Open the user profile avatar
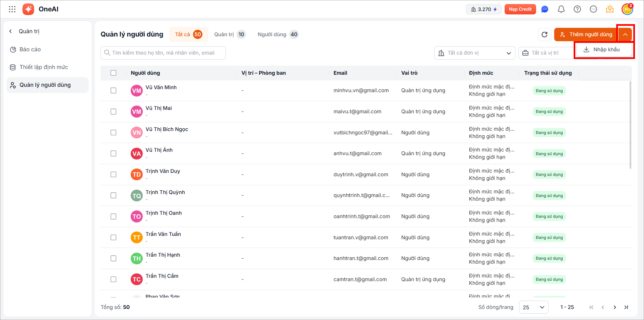The height and width of the screenshot is (320, 644). (x=627, y=9)
